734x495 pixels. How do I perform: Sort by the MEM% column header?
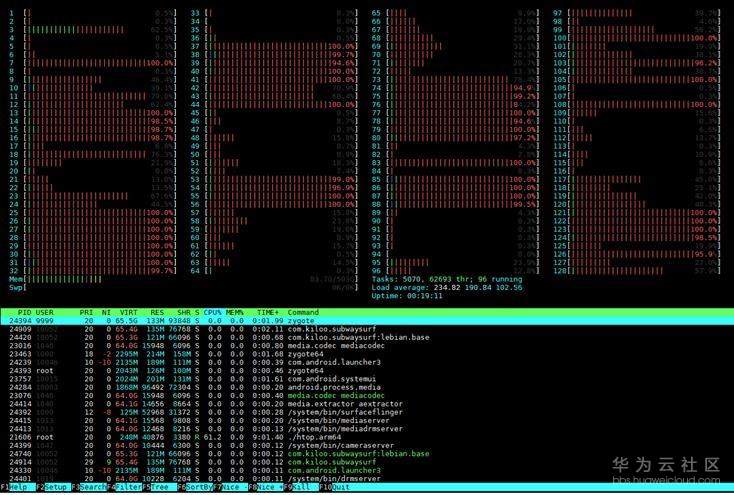tap(235, 312)
